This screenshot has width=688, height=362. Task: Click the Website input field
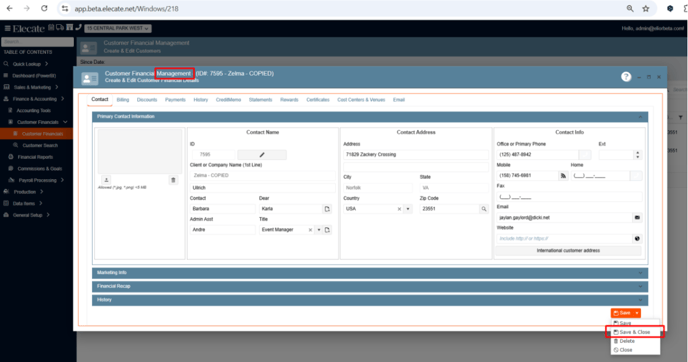[x=564, y=239]
